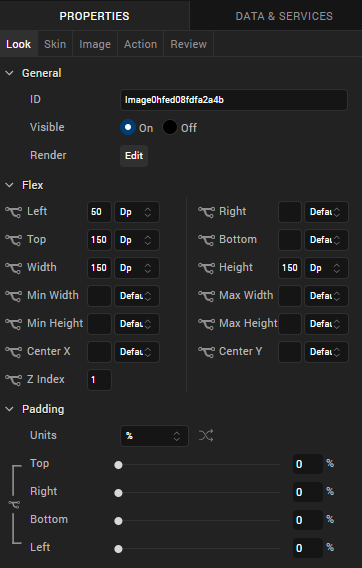Click the Render Edit button
The image size is (362, 568).
point(134,156)
